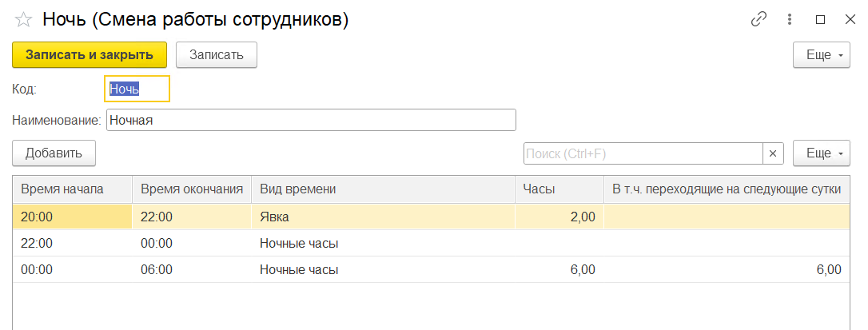Viewport: 868px width, 330px height.
Task: Click the Записать button
Action: (216, 55)
